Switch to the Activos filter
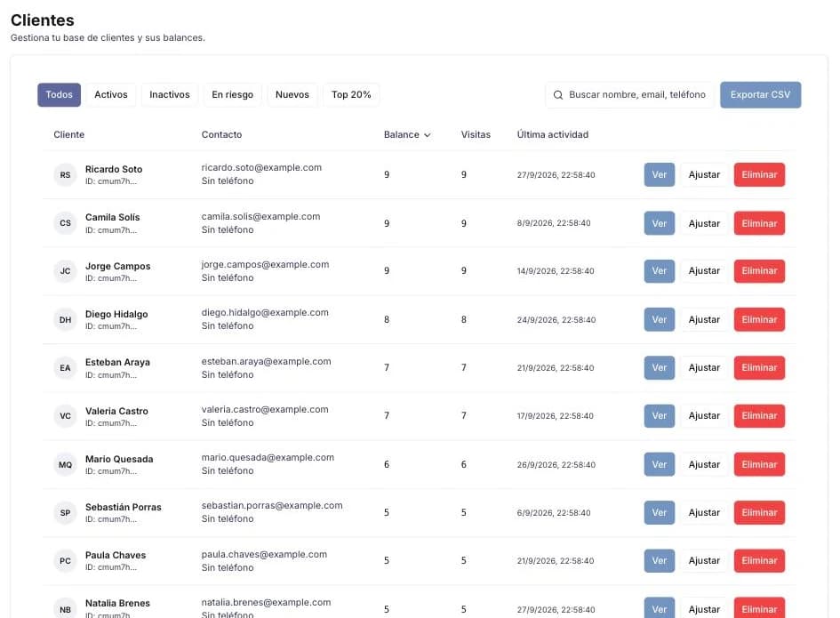The height and width of the screenshot is (618, 840). click(x=111, y=95)
